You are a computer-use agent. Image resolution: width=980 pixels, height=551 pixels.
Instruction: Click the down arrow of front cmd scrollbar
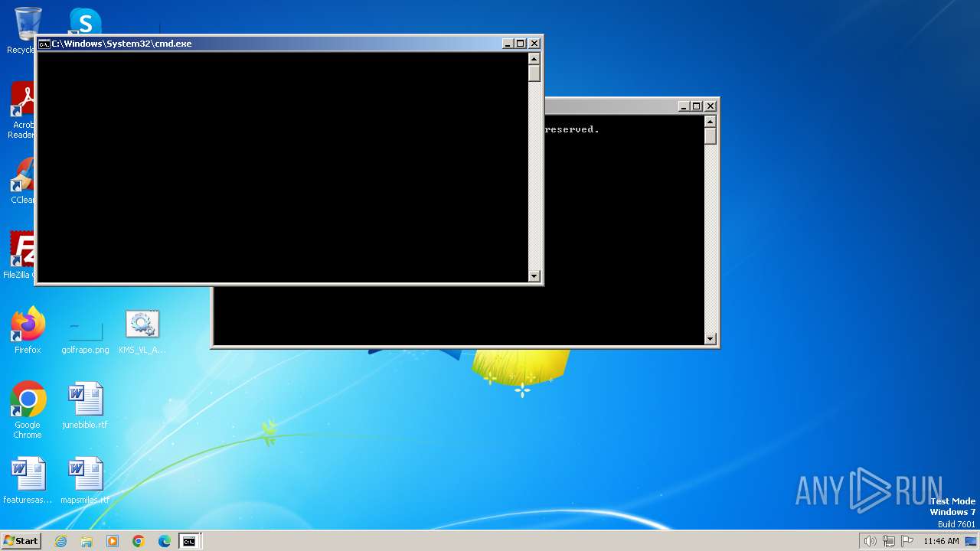click(534, 275)
